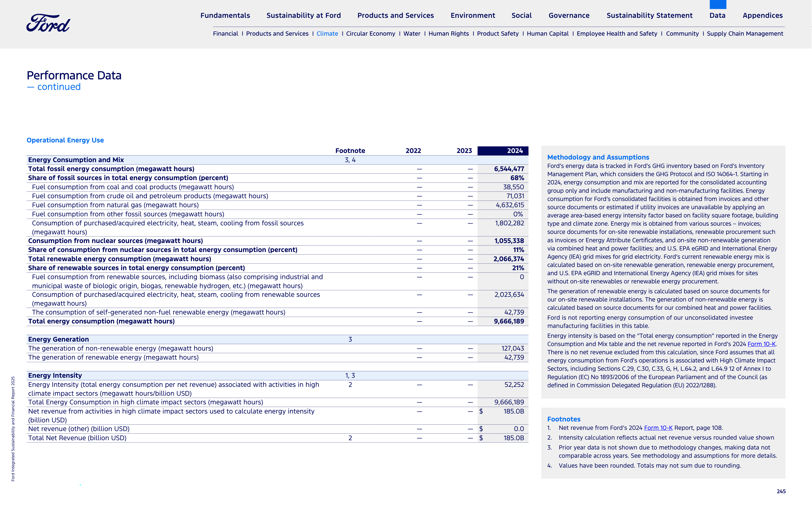This screenshot has height=508, width=812.
Task: Click Net revenue (other) value 0.0
Action: click(x=519, y=429)
